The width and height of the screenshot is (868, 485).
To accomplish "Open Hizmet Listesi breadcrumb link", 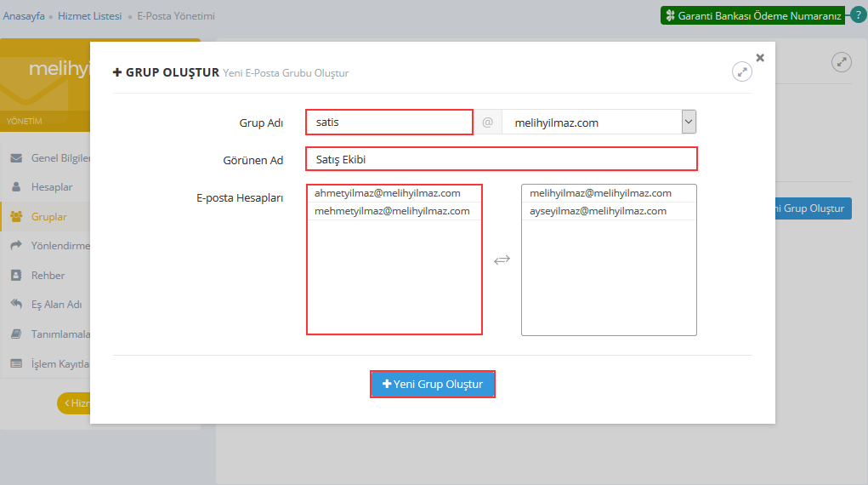I will [x=89, y=16].
